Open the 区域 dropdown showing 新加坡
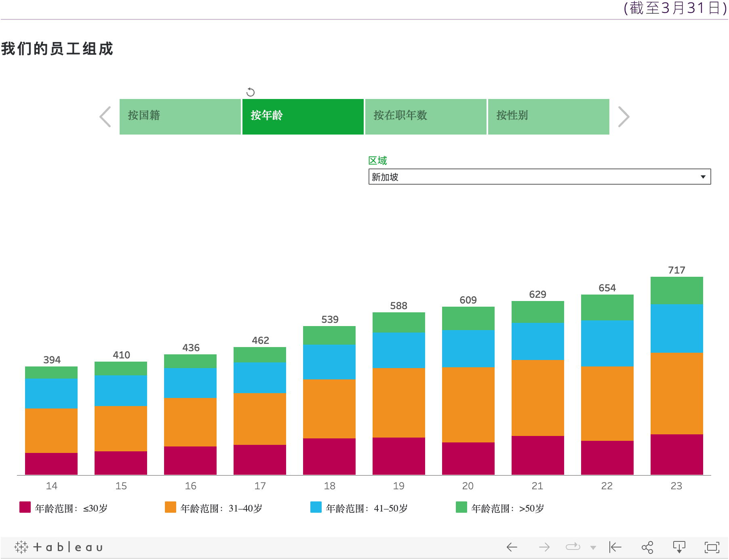 point(540,177)
